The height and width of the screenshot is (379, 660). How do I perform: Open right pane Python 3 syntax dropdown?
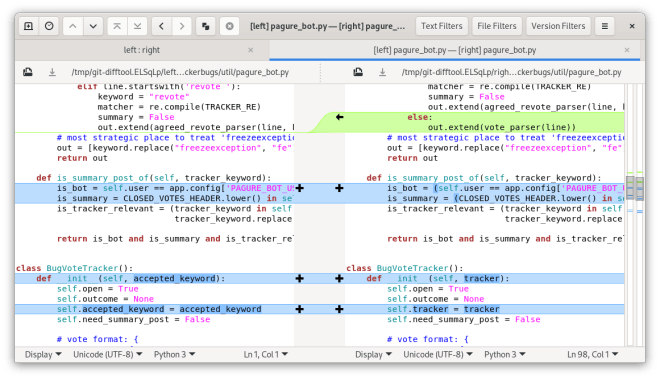pyautogui.click(x=505, y=355)
